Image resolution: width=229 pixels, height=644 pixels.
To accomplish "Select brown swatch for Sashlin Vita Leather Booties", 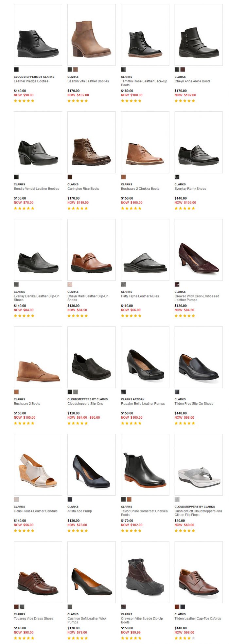I will pyautogui.click(x=76, y=70).
